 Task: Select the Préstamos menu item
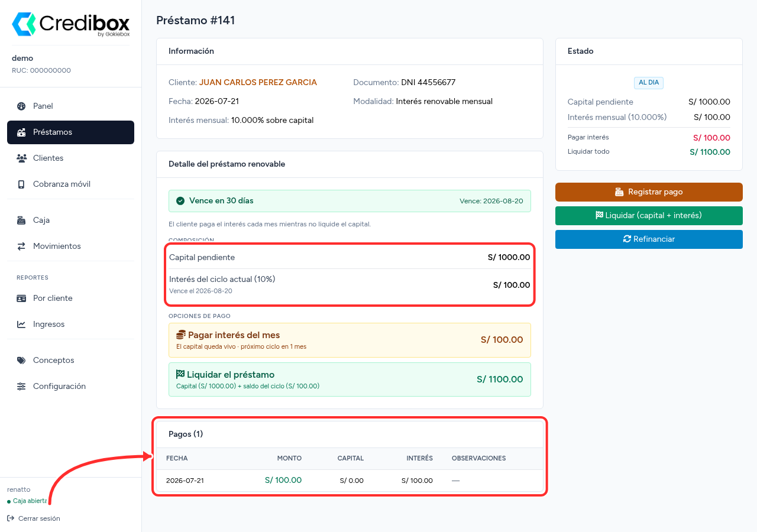70,132
